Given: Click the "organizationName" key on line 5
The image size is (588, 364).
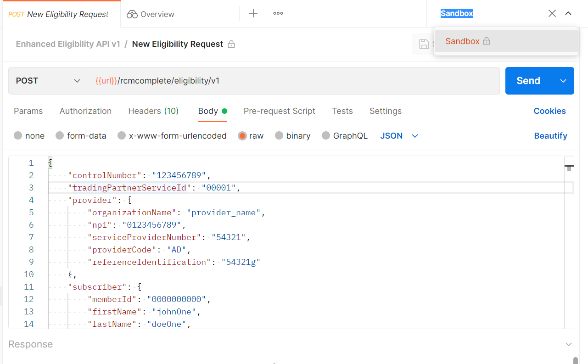Looking at the screenshot, I should 132,213.
